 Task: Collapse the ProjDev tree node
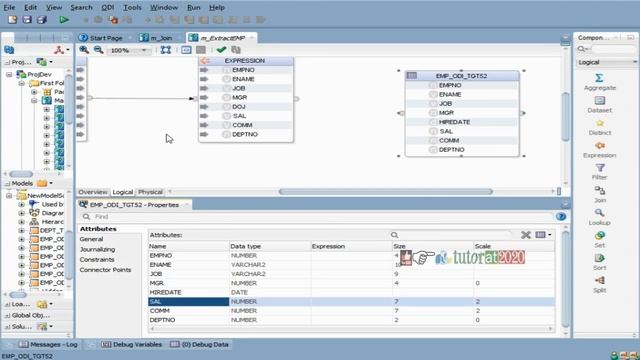[x=9, y=74]
